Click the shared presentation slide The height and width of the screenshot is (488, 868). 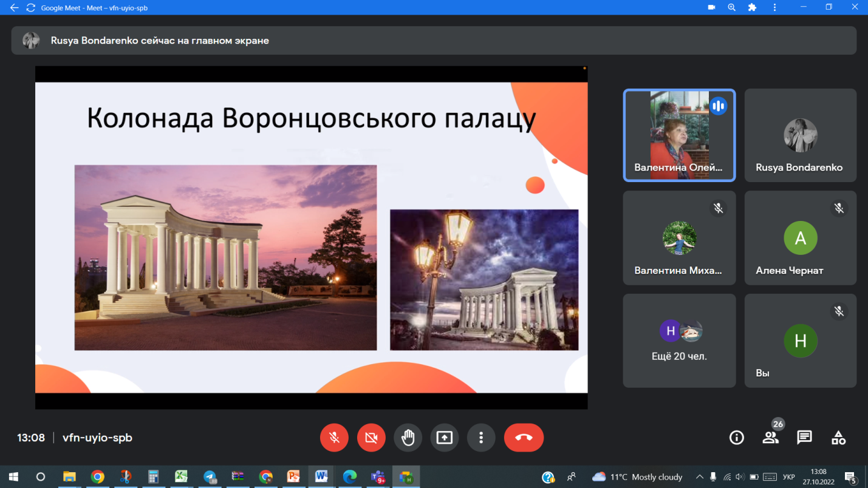[x=311, y=237]
